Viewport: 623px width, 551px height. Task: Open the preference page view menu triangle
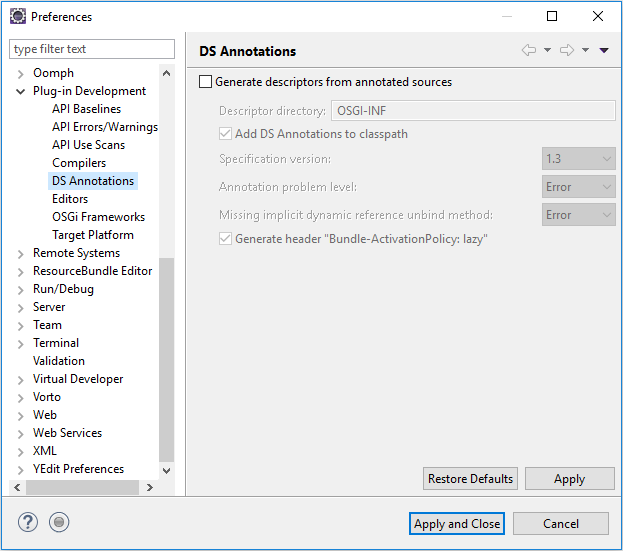(x=604, y=50)
